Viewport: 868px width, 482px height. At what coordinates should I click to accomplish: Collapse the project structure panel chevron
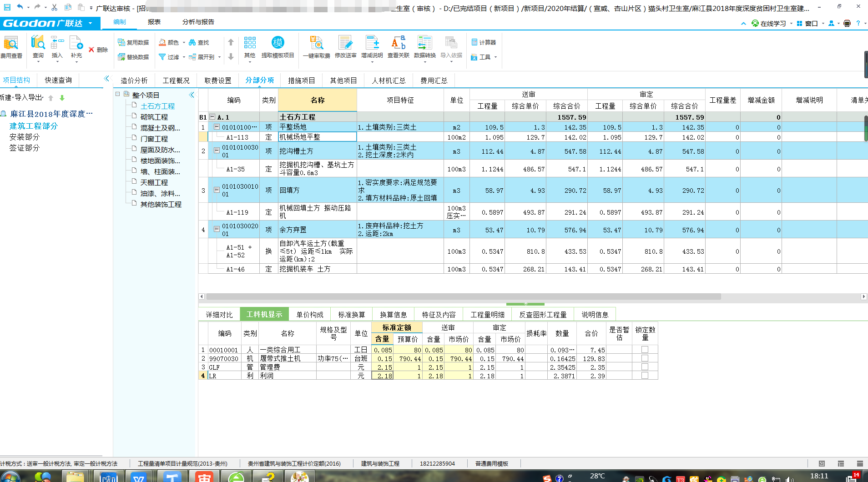click(106, 78)
